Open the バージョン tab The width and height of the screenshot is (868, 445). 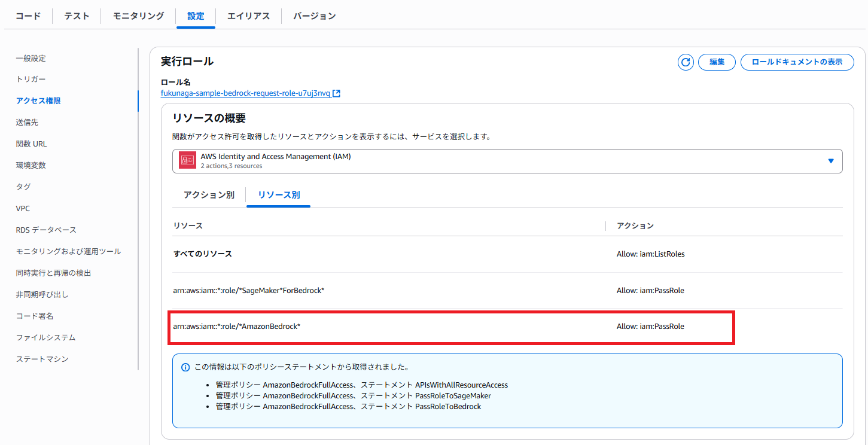pyautogui.click(x=314, y=16)
